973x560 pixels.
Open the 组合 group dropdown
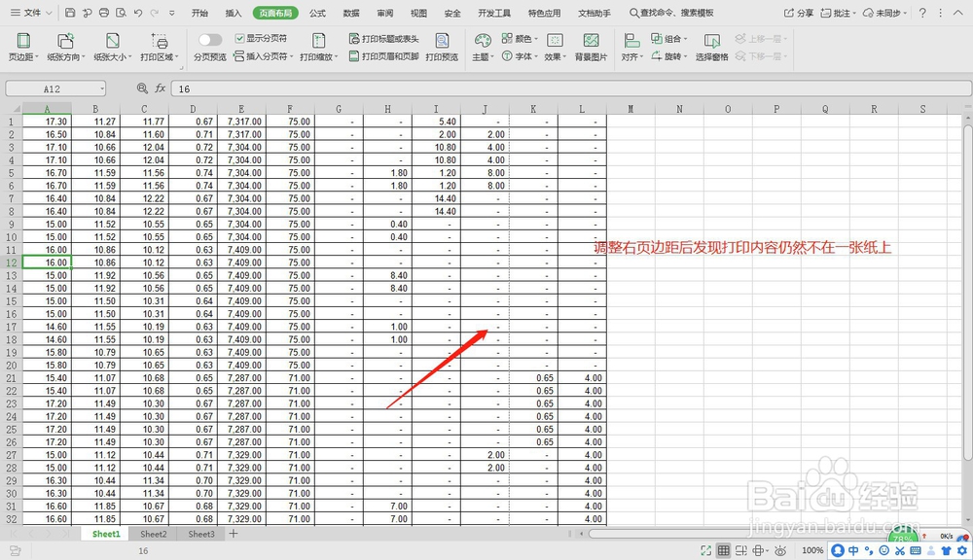(669, 39)
